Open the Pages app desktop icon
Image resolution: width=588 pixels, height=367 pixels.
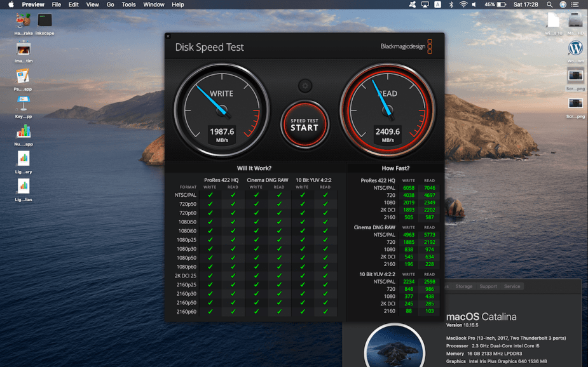pyautogui.click(x=24, y=76)
